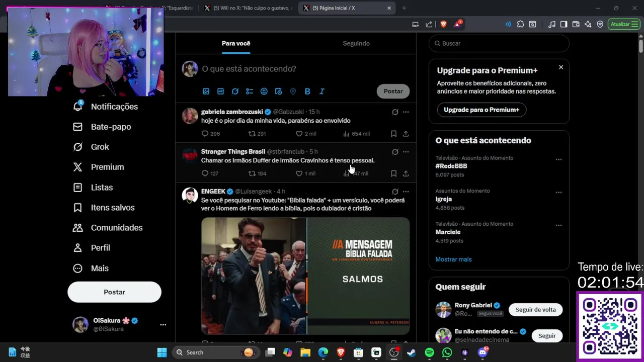This screenshot has width=644, height=362.
Task: Open Listas in the sidebar
Action: 93,188
